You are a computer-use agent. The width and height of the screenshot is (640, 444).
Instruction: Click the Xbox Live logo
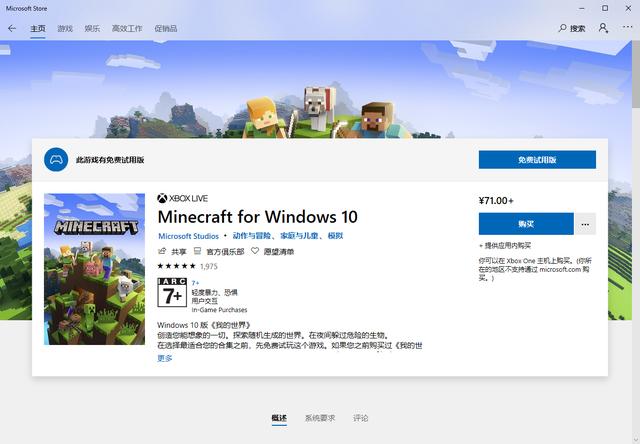182,198
